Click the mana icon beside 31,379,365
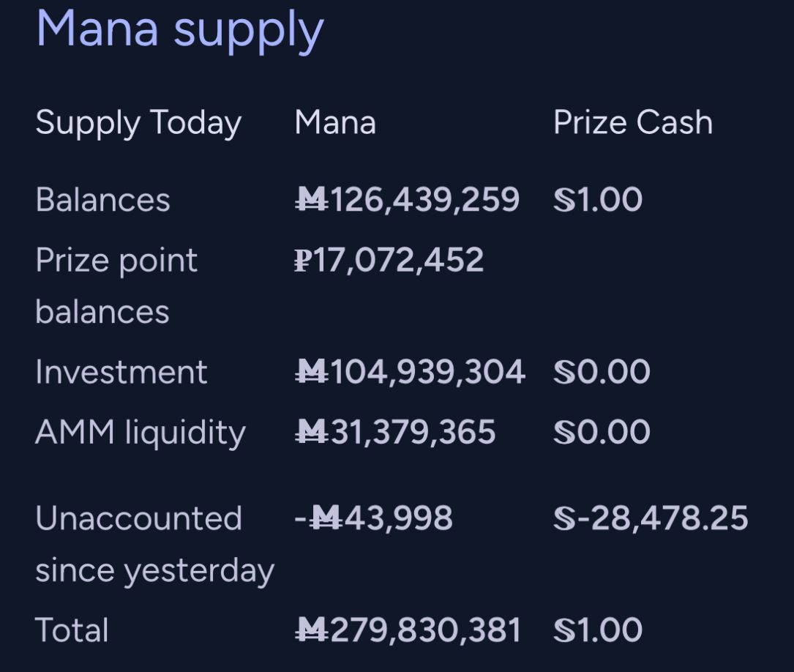The image size is (794, 672). (x=312, y=432)
